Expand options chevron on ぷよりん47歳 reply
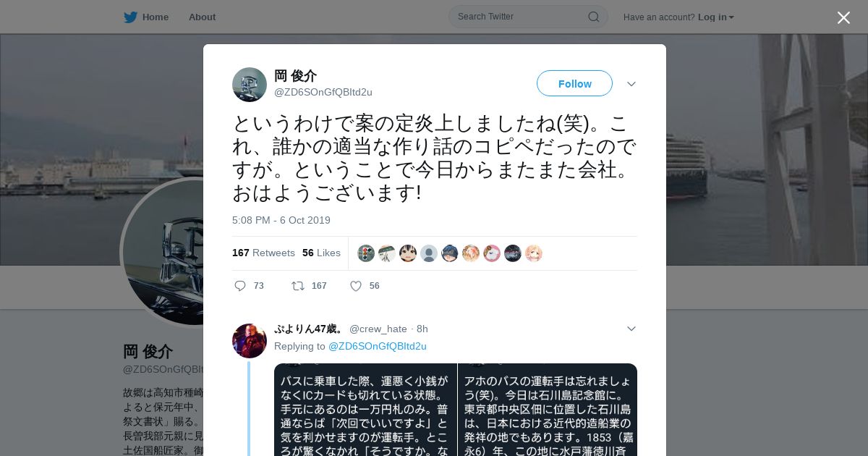The width and height of the screenshot is (868, 456). 631,329
